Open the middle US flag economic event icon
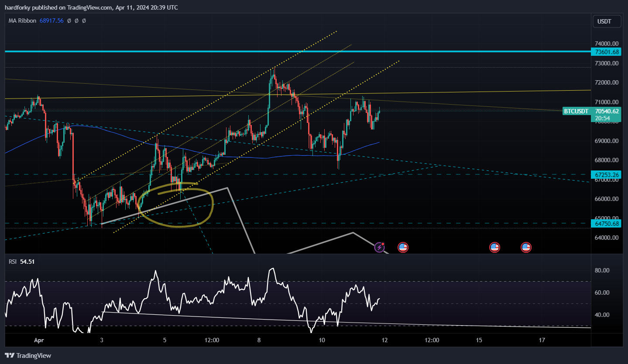 tap(494, 248)
